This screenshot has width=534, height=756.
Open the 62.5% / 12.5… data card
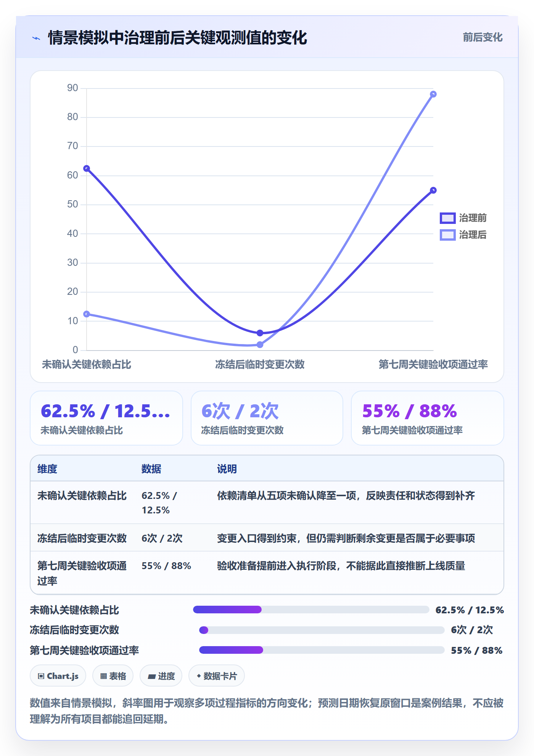[x=106, y=418]
